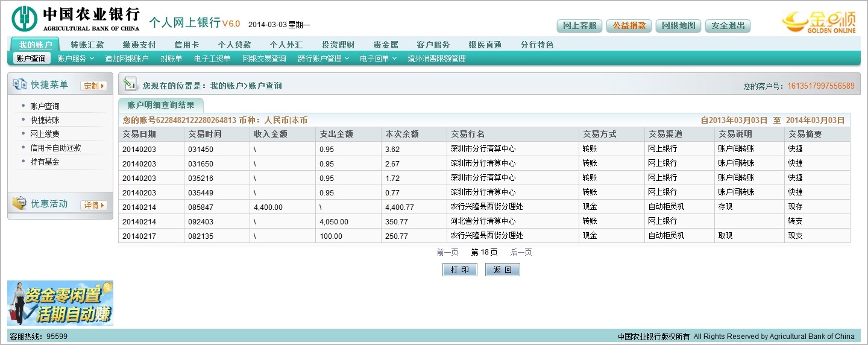This screenshot has width=868, height=345.
Task: Switch to the 信用卡 menu tab
Action: coord(186,45)
